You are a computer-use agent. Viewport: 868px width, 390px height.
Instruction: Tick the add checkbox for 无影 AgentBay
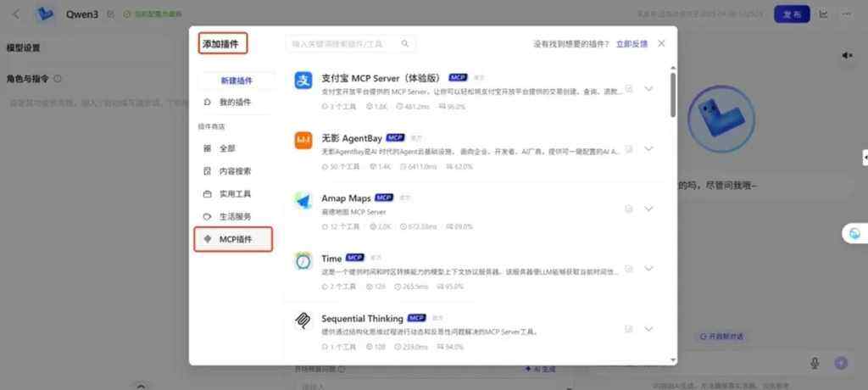click(629, 149)
